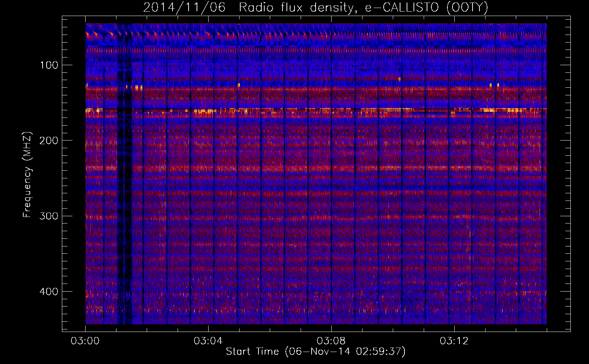This screenshot has height=364, width=589.
Task: Click the 03:08 time tick label
Action: [331, 341]
